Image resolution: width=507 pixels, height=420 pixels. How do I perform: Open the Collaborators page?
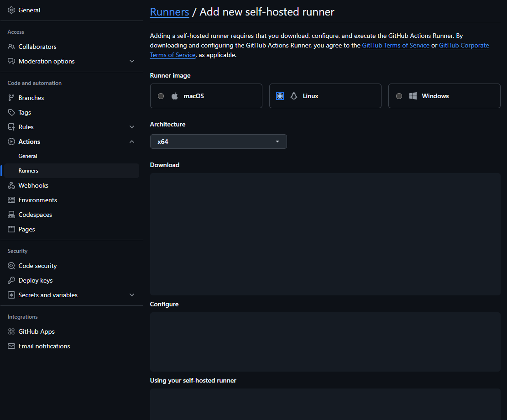pyautogui.click(x=71, y=47)
